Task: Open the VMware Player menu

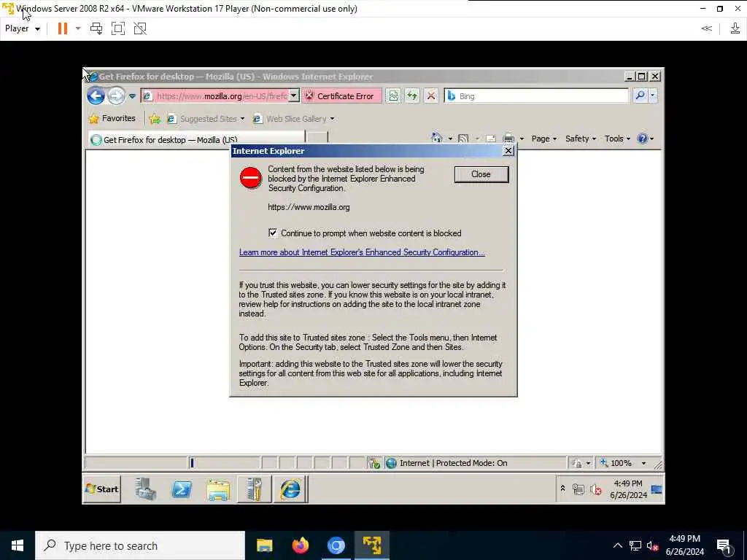Action: click(23, 28)
